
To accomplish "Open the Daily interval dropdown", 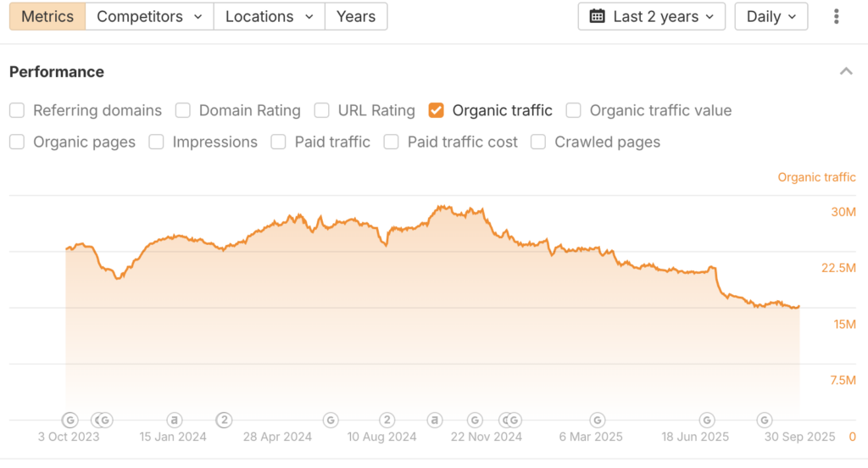I will tap(771, 16).
